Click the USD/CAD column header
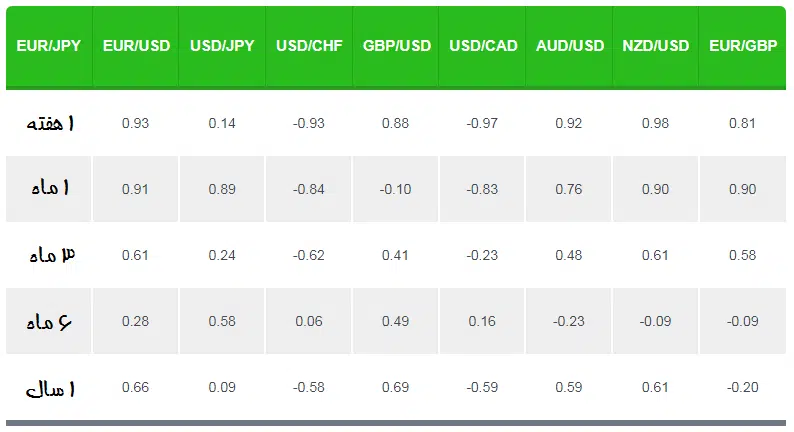Viewport: 794px width, 432px height. [x=483, y=47]
